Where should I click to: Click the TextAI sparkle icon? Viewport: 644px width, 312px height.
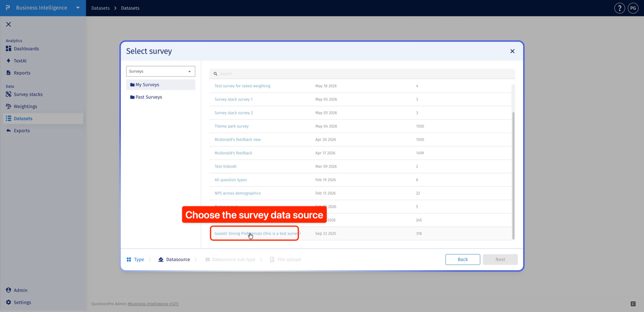coord(8,61)
